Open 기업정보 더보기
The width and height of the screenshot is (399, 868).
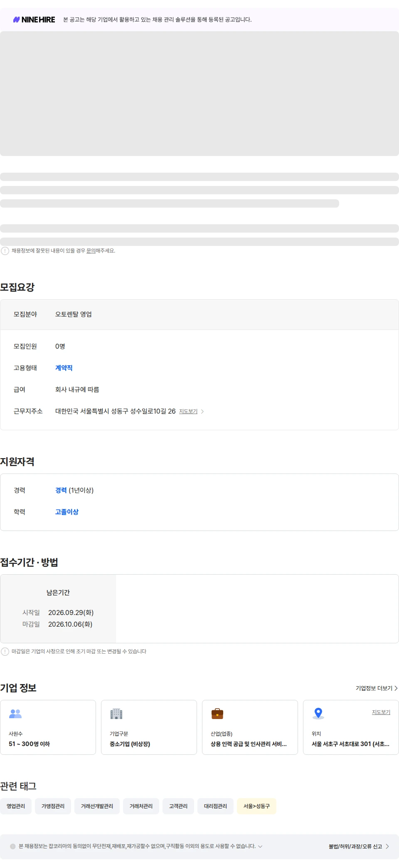coord(374,688)
